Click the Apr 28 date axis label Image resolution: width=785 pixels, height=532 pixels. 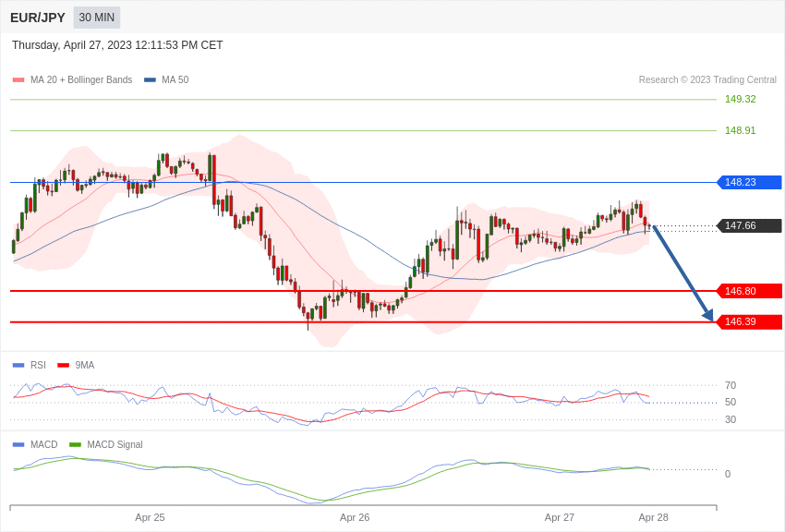coord(653,517)
